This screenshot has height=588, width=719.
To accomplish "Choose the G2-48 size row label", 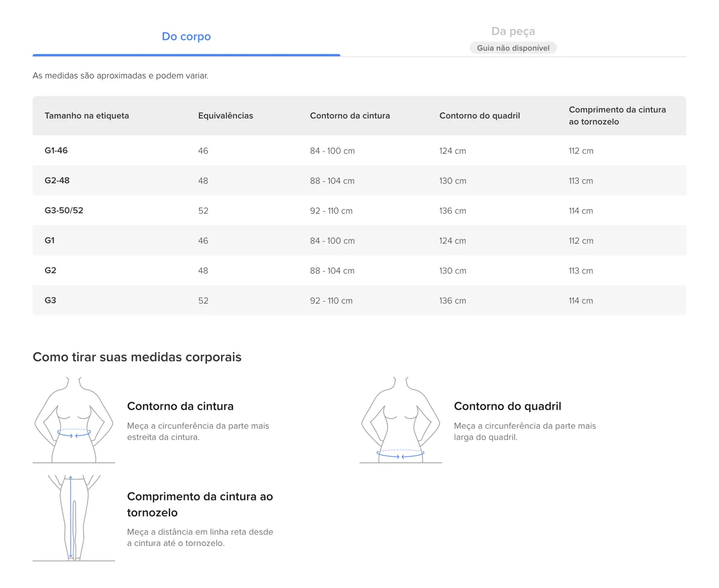I will click(57, 180).
